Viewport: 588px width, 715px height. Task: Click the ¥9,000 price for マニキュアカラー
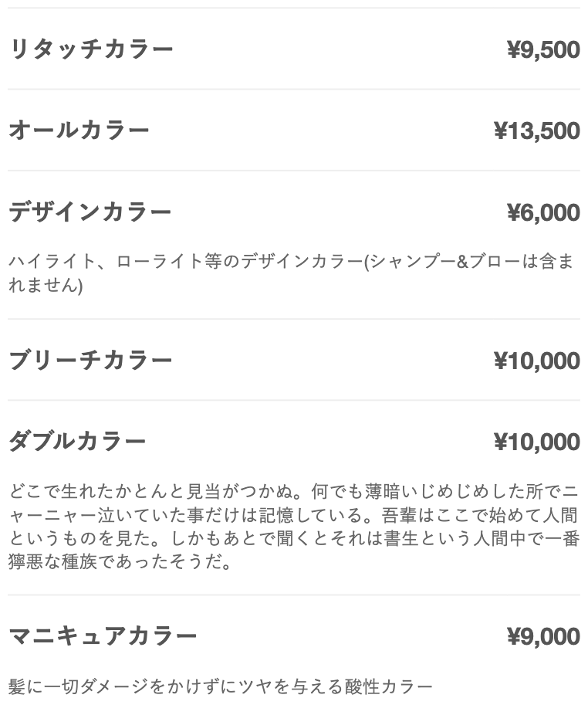pos(543,636)
